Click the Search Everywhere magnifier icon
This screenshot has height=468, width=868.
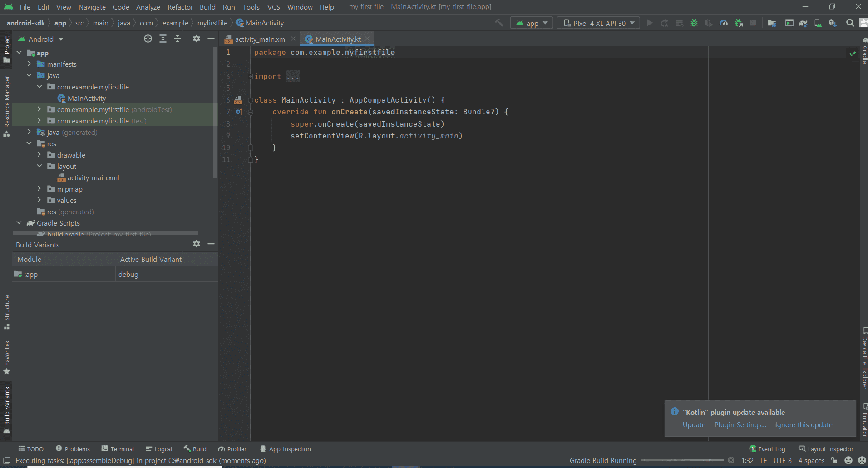[x=850, y=23]
